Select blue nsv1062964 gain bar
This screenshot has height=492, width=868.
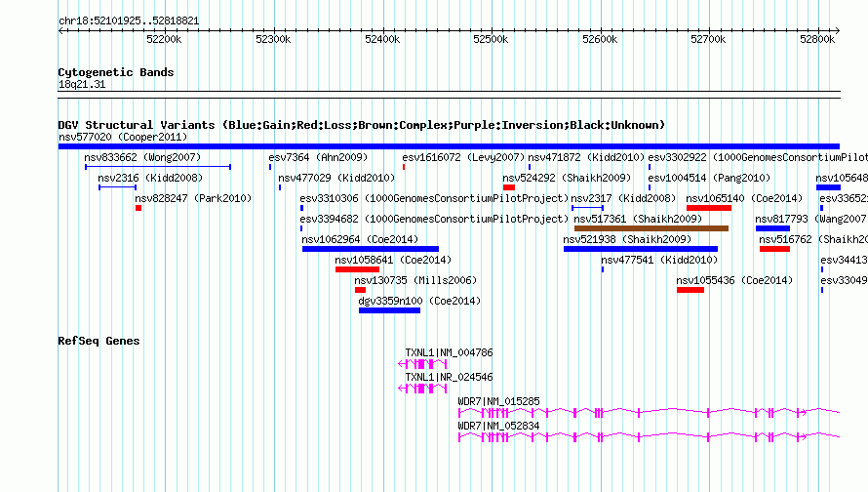click(x=371, y=249)
